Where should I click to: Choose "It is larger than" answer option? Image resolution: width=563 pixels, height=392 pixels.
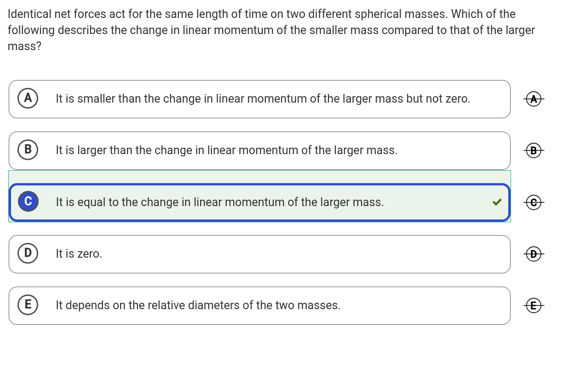(226, 150)
